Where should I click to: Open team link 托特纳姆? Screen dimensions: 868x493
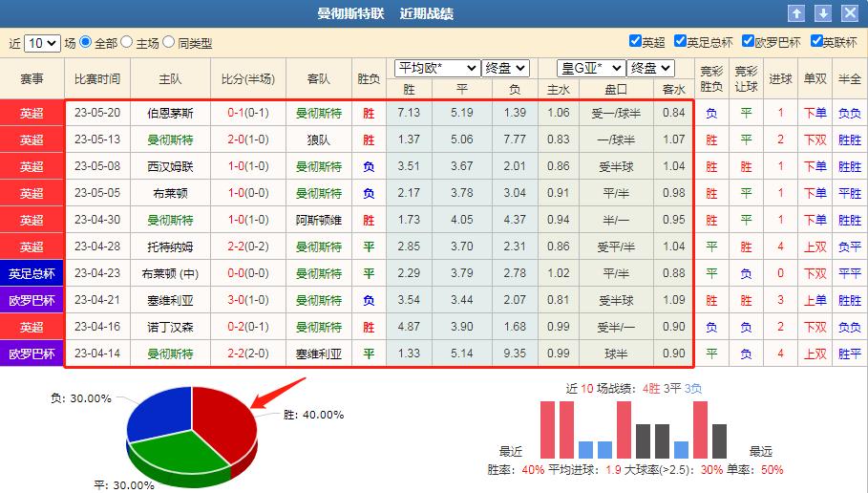pyautogui.click(x=170, y=246)
